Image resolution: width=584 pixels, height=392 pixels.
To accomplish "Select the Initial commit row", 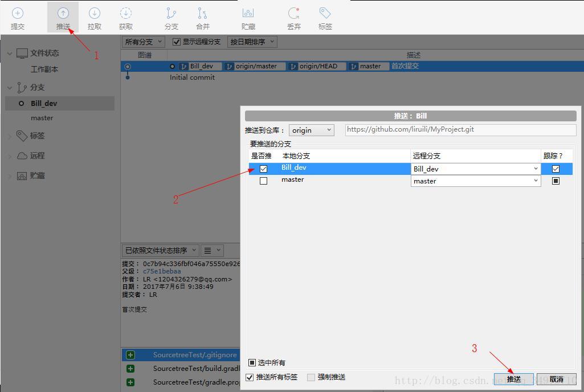I will point(352,77).
